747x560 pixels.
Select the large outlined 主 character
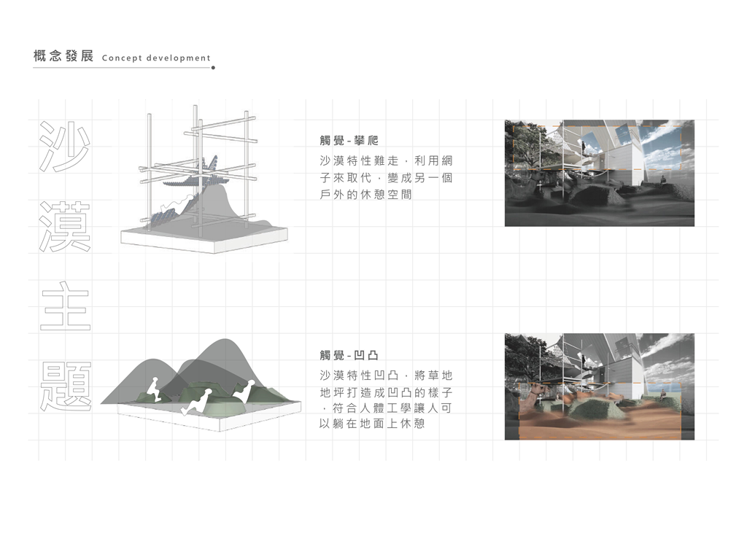[66, 306]
